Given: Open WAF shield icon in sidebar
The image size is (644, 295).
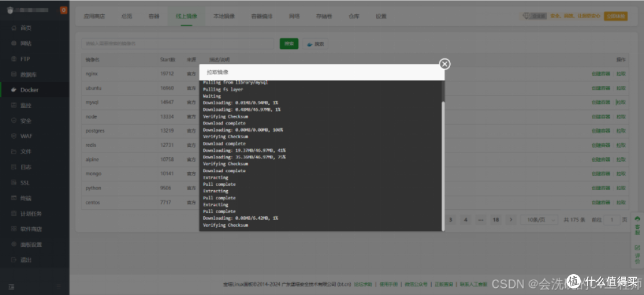Looking at the screenshot, I should 14,136.
